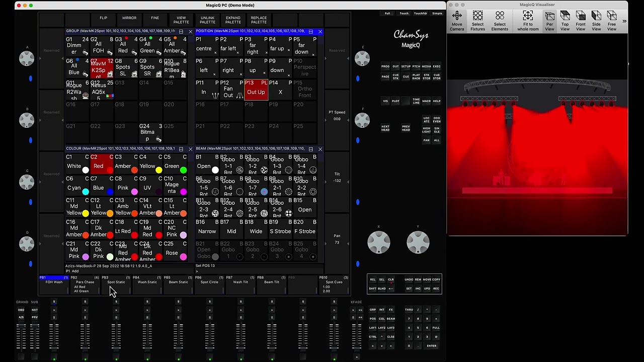
Task: Close the Colour window with its X icon
Action: (190, 149)
